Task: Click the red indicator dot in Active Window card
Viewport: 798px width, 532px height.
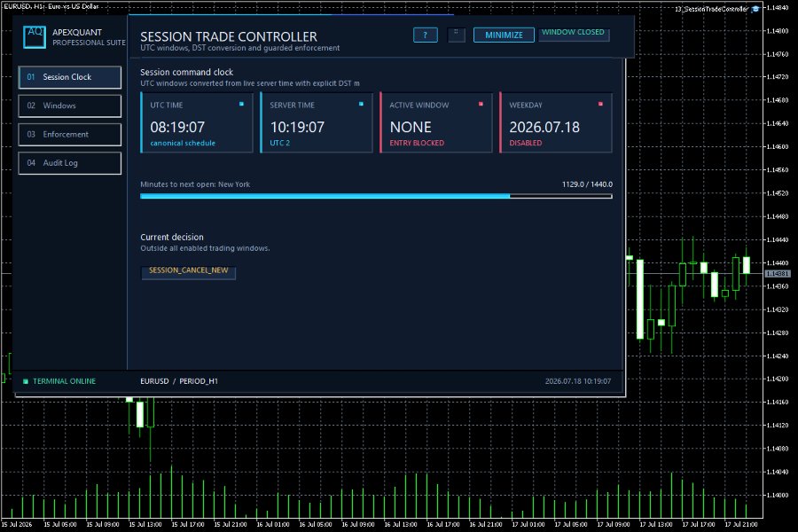Action: point(481,104)
